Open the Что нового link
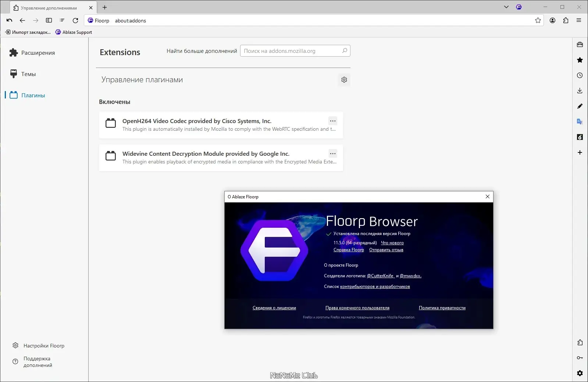Viewport: 588px width, 382px height. point(392,243)
